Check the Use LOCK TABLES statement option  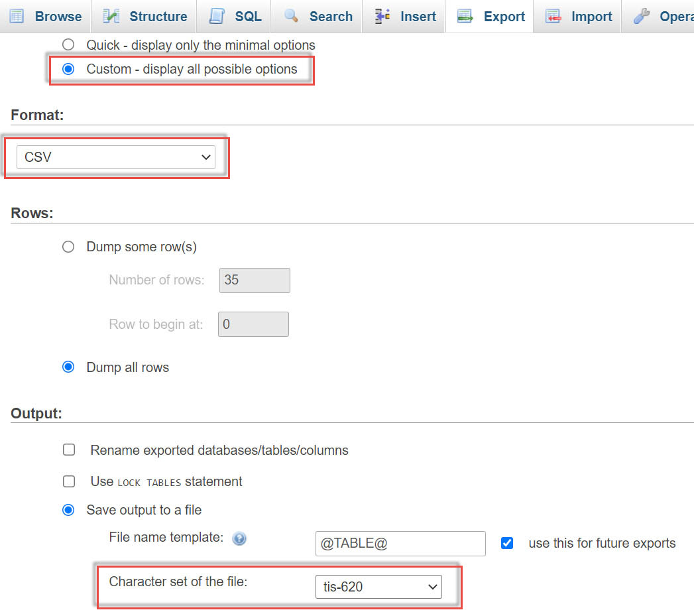(x=69, y=481)
